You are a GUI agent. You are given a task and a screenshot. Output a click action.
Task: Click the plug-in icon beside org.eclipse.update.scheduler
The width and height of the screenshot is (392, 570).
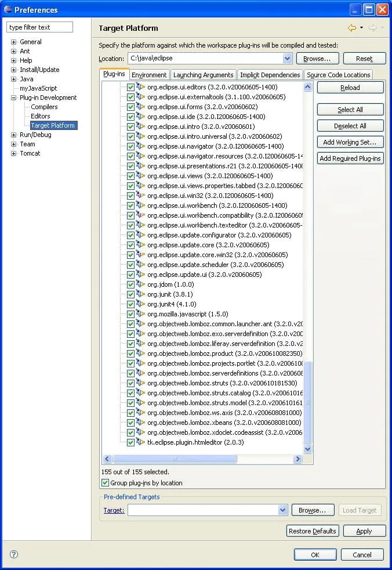[140, 264]
